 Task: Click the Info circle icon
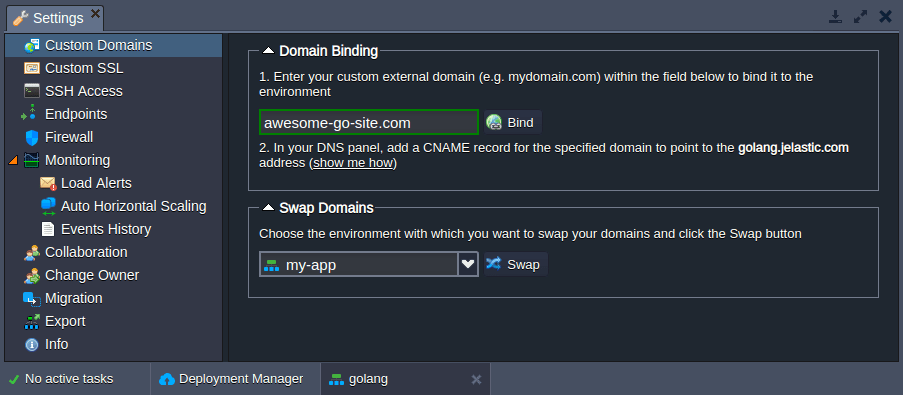point(32,345)
